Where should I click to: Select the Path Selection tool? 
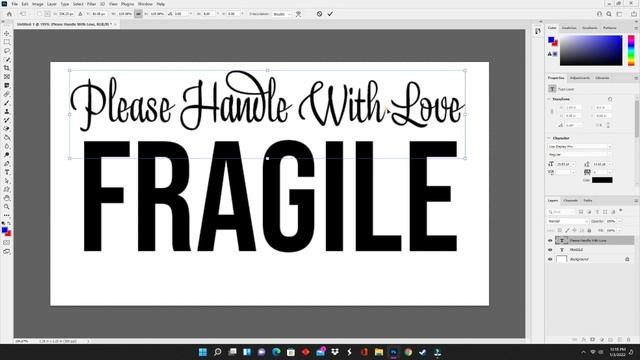tap(7, 181)
